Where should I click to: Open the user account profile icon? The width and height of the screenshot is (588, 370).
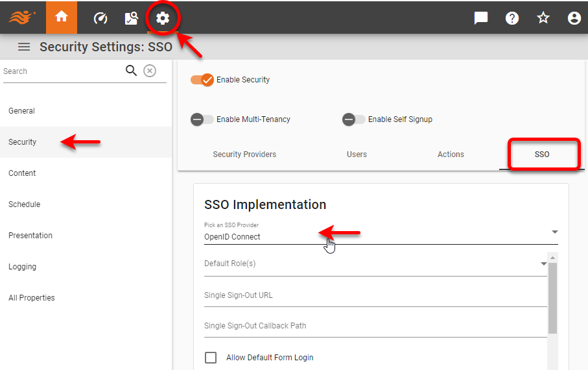pos(574,18)
